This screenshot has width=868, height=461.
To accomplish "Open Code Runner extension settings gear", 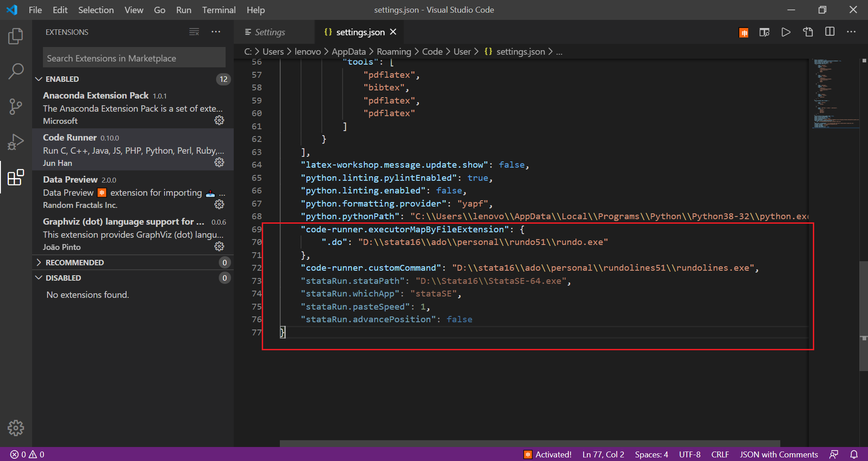I will 219,162.
